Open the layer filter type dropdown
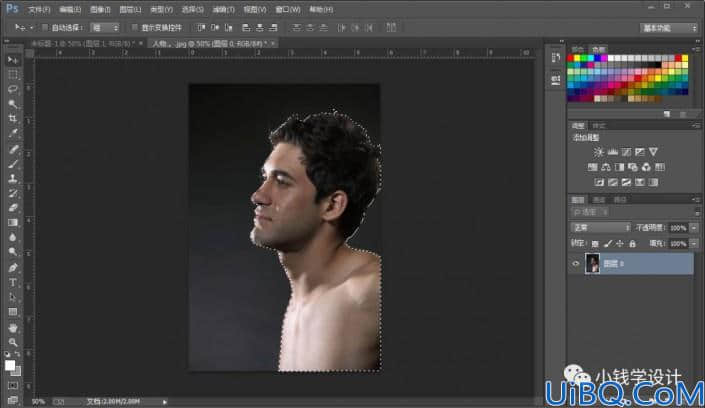This screenshot has height=408, width=705. coord(591,212)
